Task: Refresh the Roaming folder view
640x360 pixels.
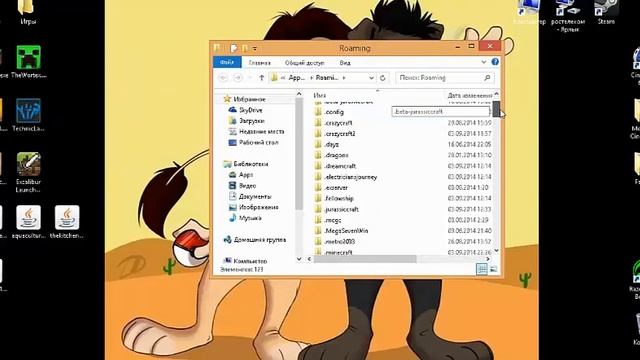Action: (382, 78)
